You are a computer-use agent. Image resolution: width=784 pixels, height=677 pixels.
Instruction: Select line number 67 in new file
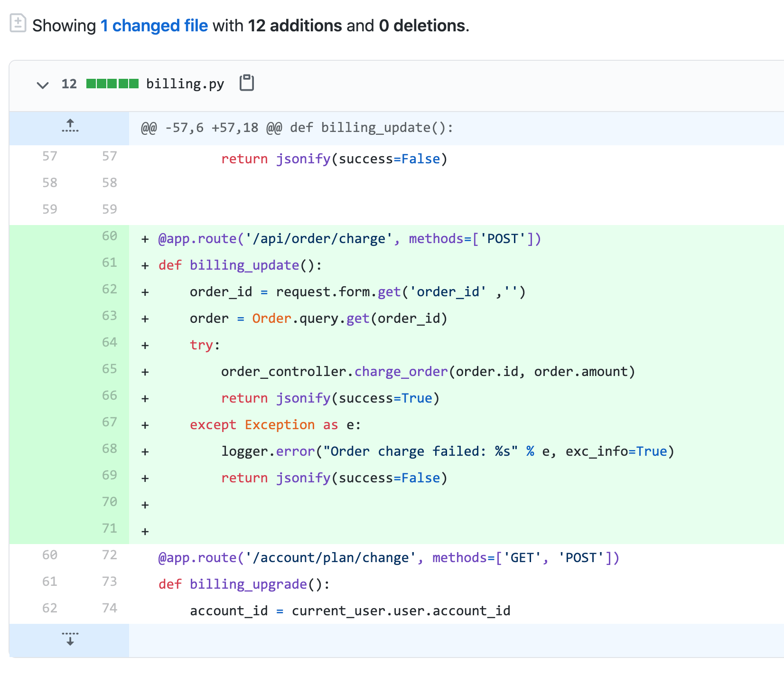[x=109, y=422]
